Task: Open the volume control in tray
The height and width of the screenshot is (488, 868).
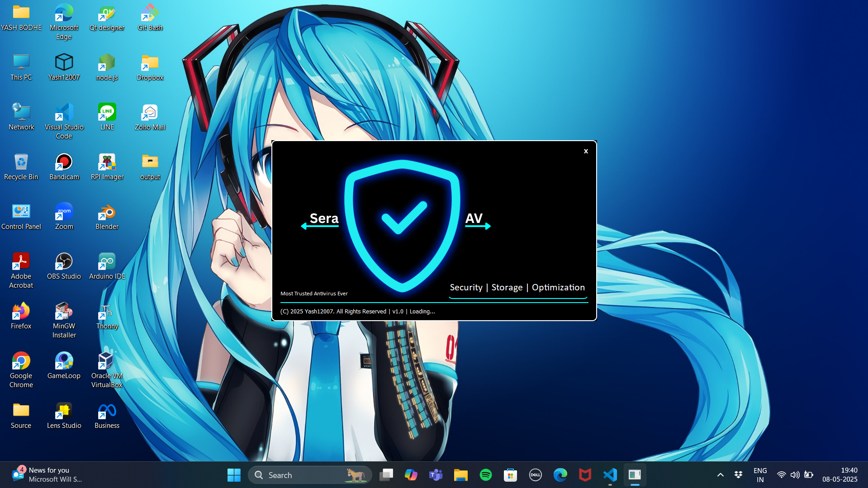Action: 795,475
